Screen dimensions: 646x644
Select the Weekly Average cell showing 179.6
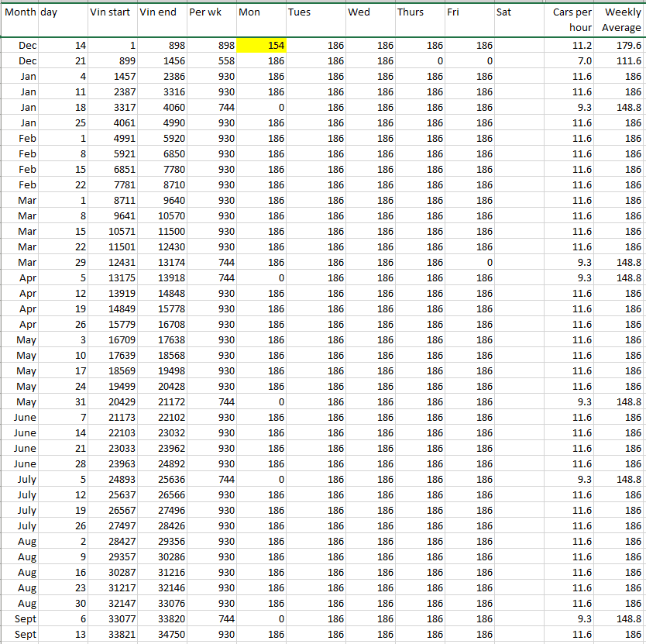click(x=621, y=46)
